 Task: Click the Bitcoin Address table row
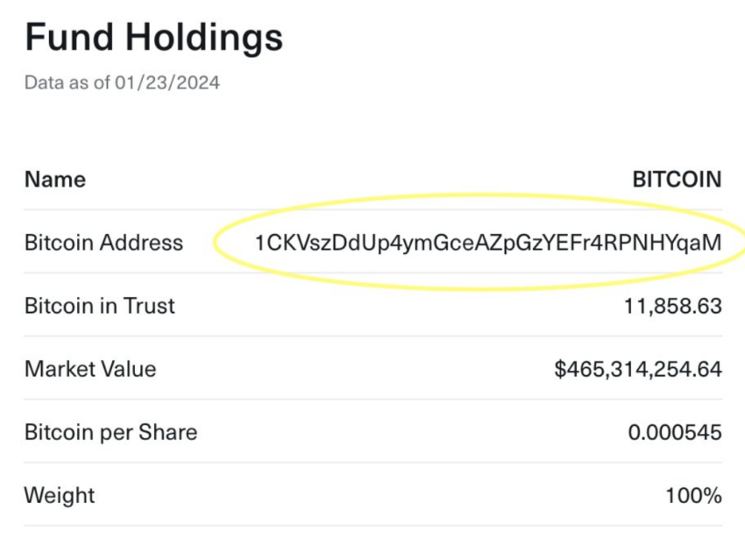click(373, 241)
